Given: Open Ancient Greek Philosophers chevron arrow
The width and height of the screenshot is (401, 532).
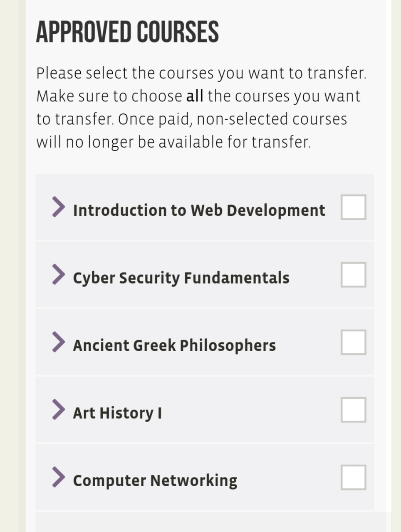Looking at the screenshot, I should tap(59, 342).
